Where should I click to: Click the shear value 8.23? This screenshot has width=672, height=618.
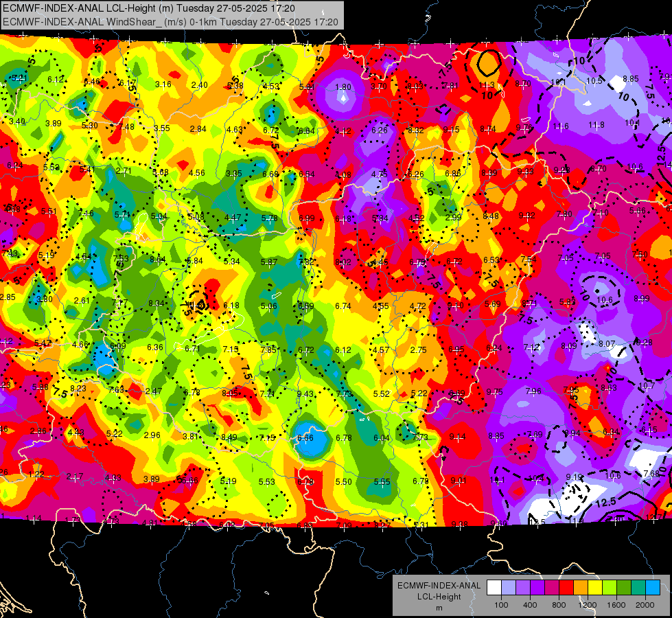click(78, 388)
